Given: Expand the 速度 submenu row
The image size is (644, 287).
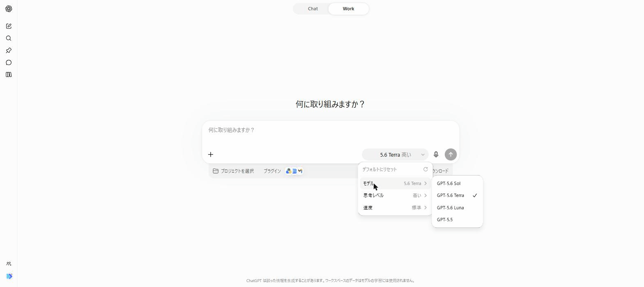Looking at the screenshot, I should click(x=396, y=208).
